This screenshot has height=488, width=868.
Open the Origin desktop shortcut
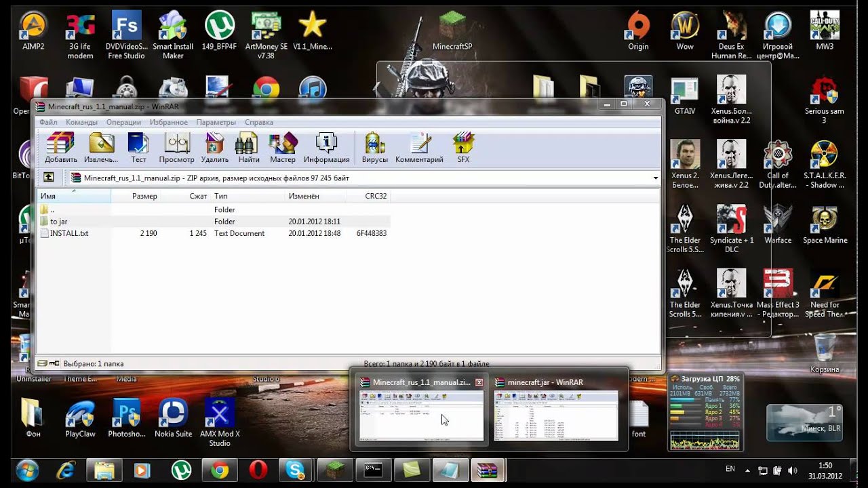638,30
